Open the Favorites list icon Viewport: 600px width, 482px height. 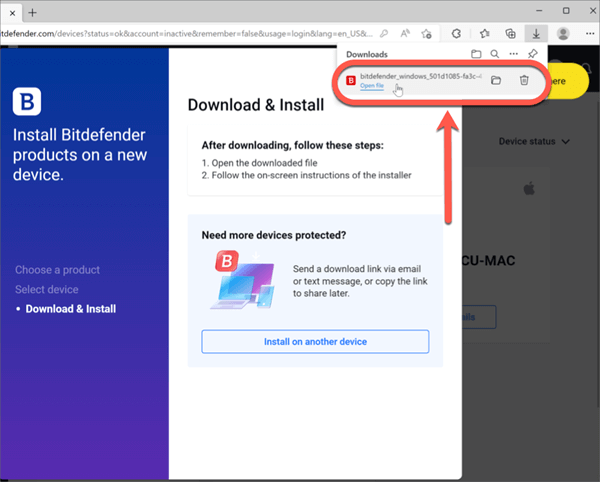pyautogui.click(x=486, y=33)
